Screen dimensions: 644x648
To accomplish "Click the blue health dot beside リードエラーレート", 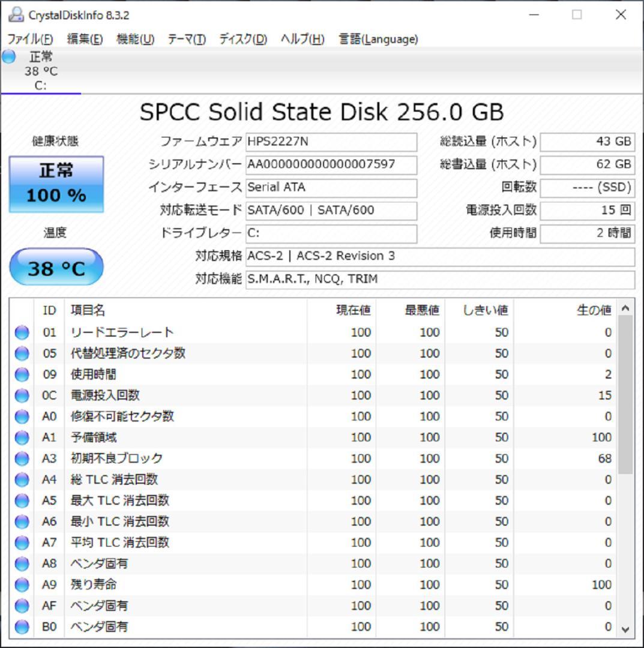I will 21,332.
